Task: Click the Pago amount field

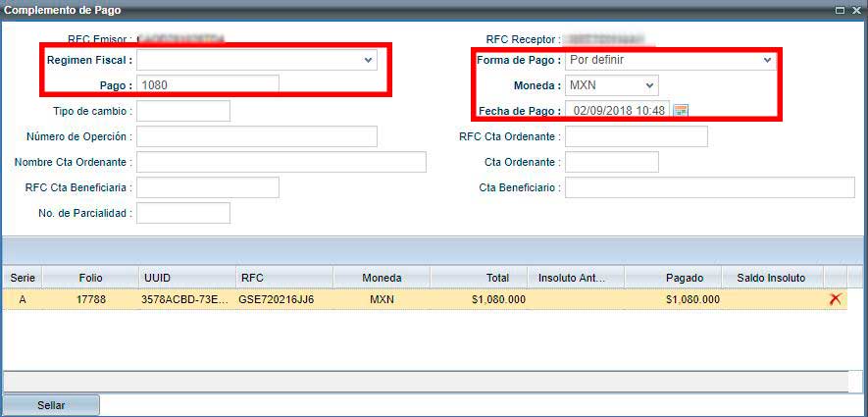Action: [x=208, y=85]
